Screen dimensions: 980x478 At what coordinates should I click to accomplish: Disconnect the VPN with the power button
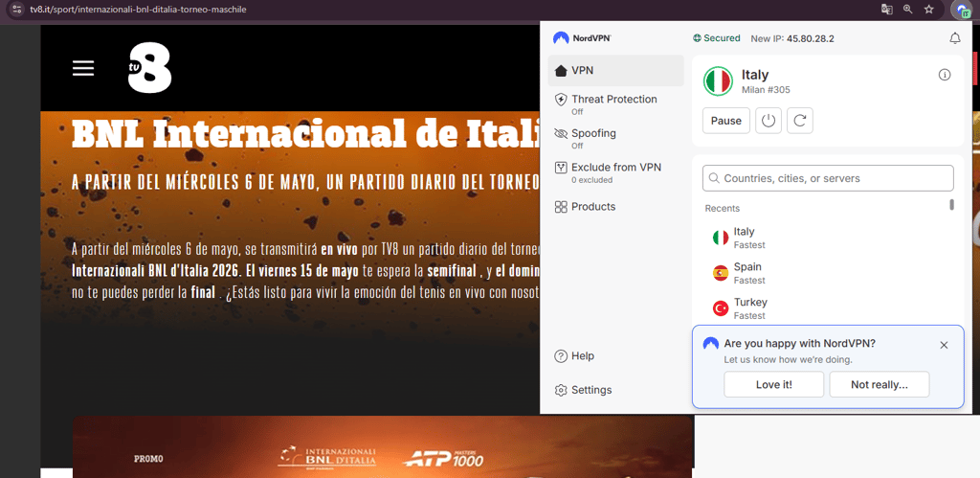click(x=768, y=121)
